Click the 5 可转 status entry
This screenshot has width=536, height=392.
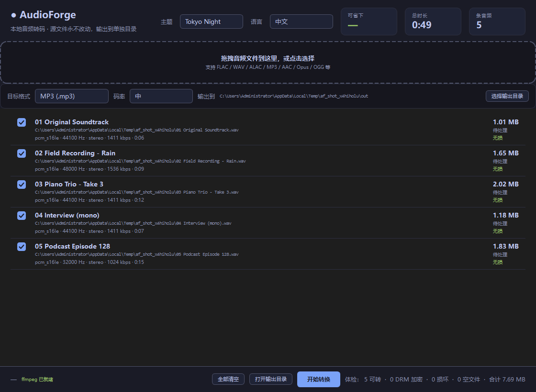(372, 380)
